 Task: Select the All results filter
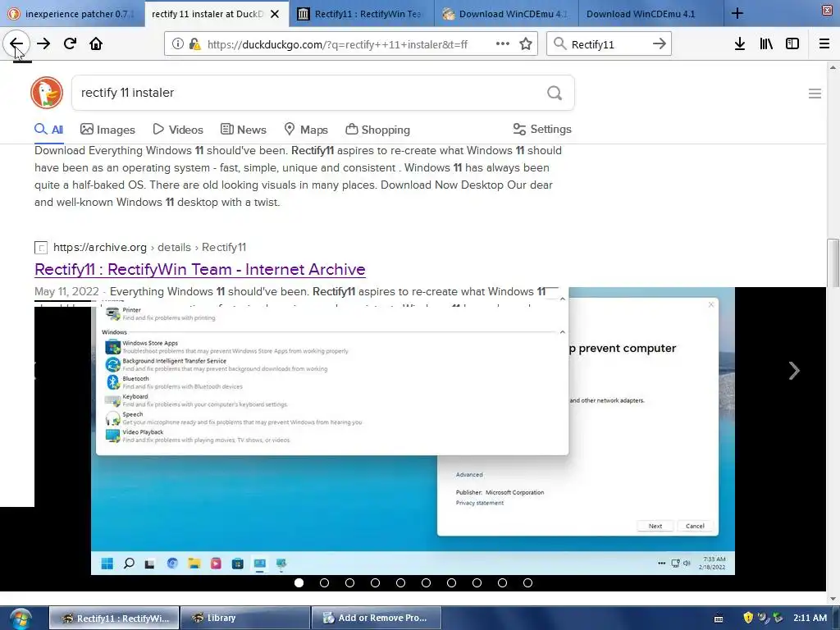[x=48, y=130]
